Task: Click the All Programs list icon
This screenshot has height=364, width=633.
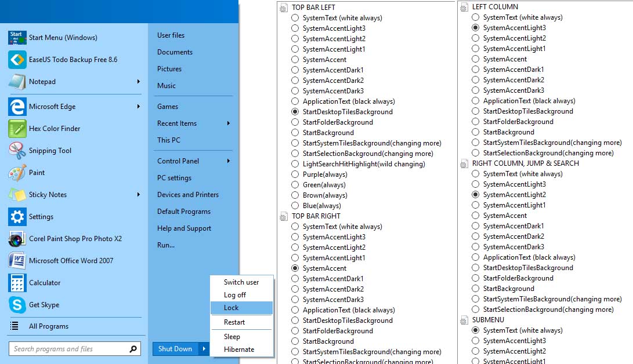Action: pos(14,326)
